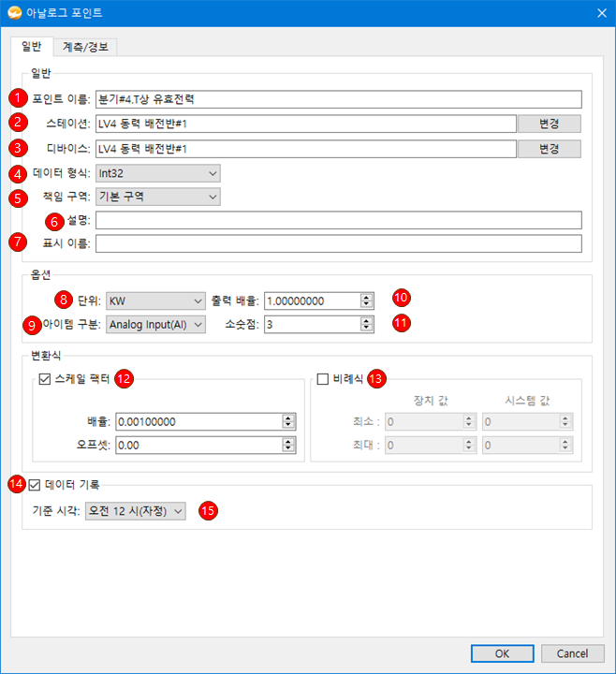Open the 단위 KW dropdown

[155, 300]
